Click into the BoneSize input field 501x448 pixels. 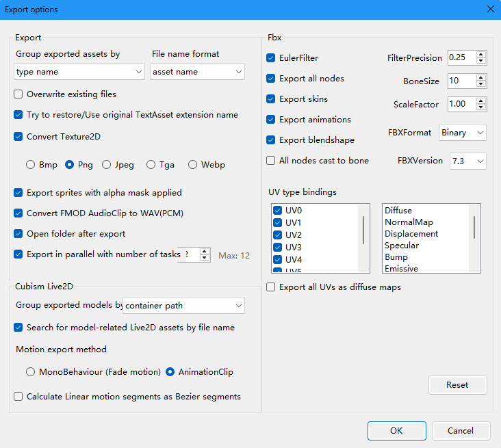coord(460,81)
